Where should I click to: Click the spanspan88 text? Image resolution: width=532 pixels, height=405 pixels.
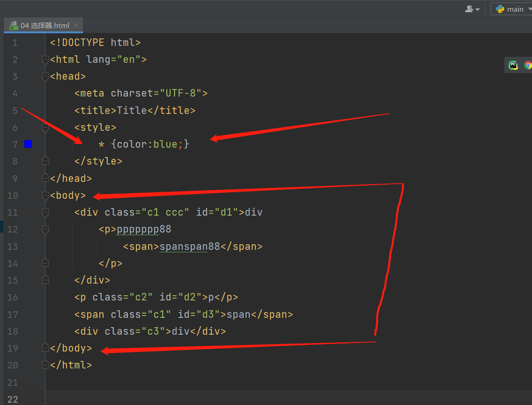190,247
